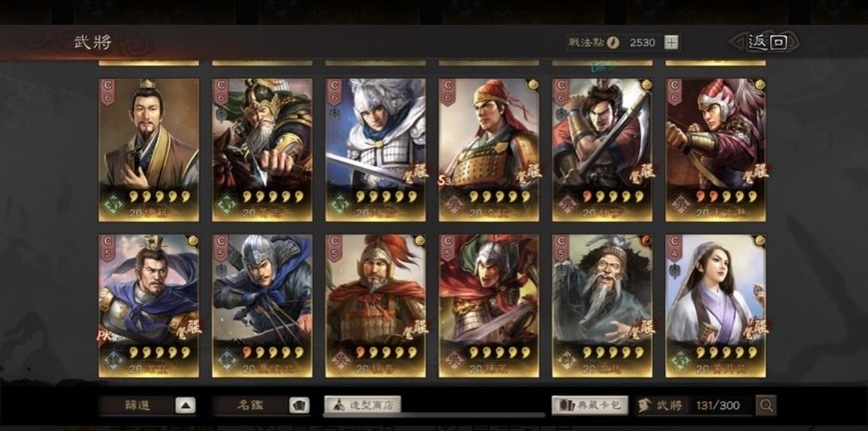Click the cards icon beside 名鑑
Image resolution: width=868 pixels, height=431 pixels.
click(299, 406)
